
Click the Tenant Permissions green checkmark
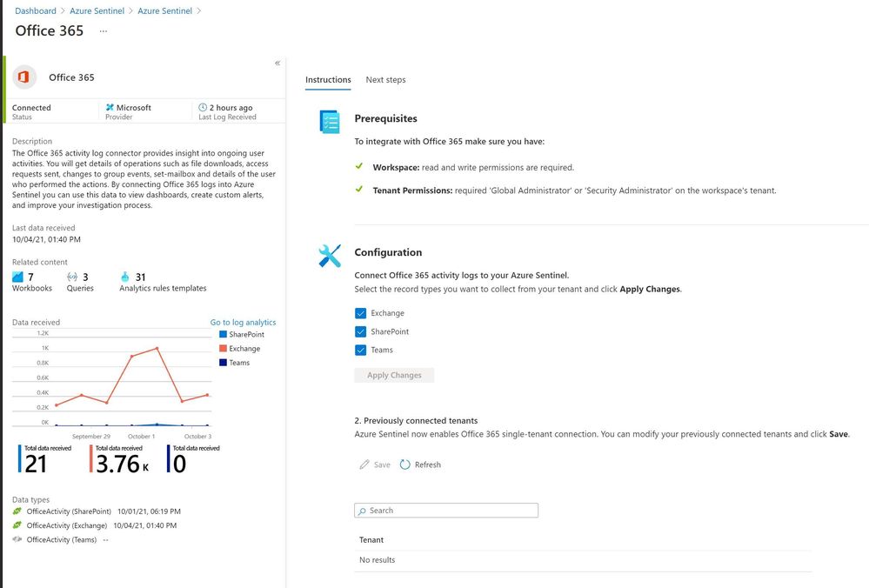(359, 190)
